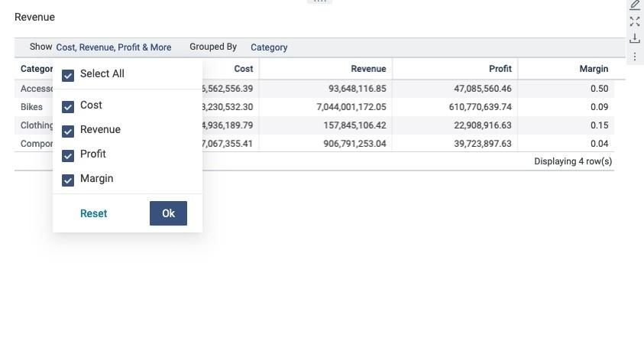Select the Bikes row category cell
644x354 pixels.
point(32,107)
